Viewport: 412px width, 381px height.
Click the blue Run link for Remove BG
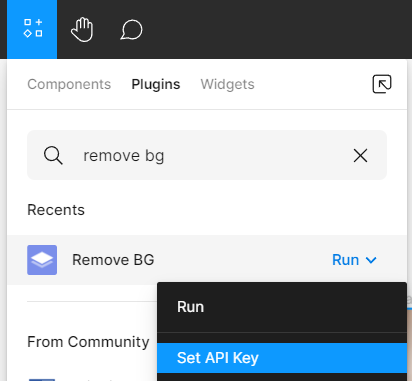tap(345, 260)
